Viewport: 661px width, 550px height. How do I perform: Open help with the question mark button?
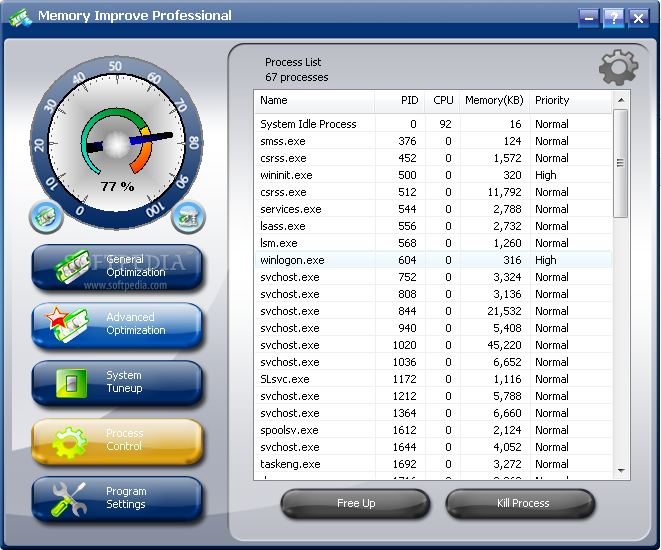(x=614, y=18)
